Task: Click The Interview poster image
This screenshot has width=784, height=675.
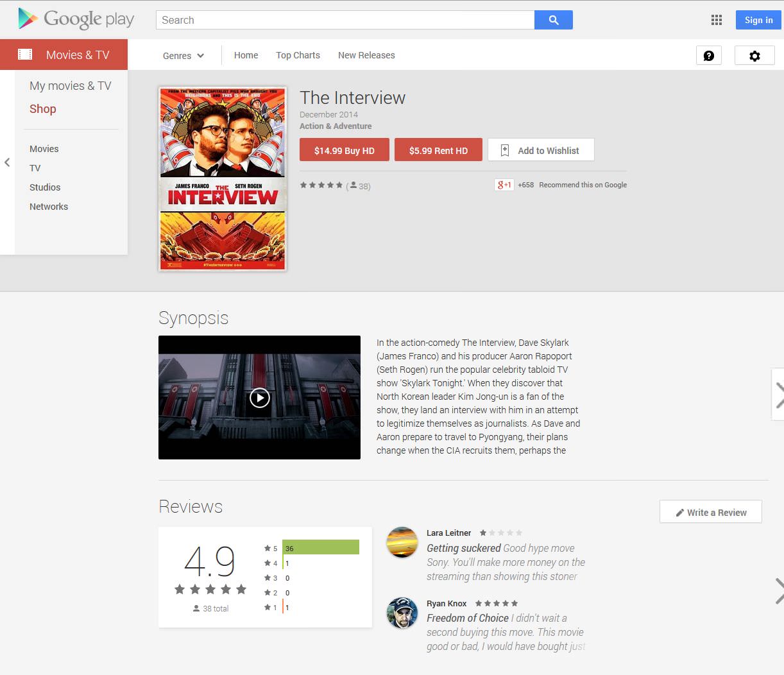Action: click(x=223, y=179)
